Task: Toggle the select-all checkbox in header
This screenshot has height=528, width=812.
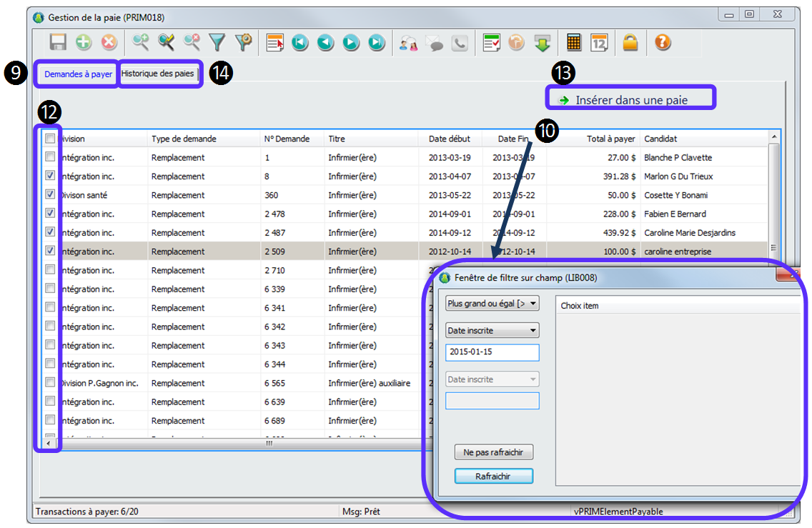Action: pyautogui.click(x=50, y=139)
